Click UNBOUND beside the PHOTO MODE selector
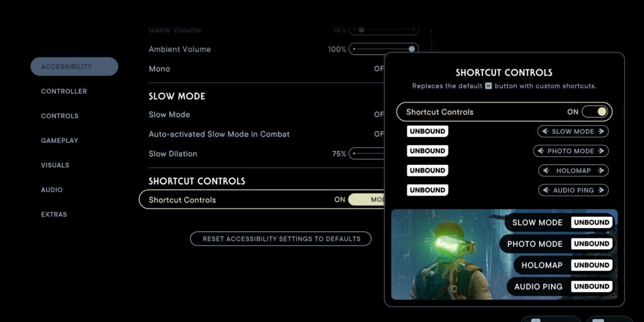The image size is (644, 322). (x=427, y=151)
